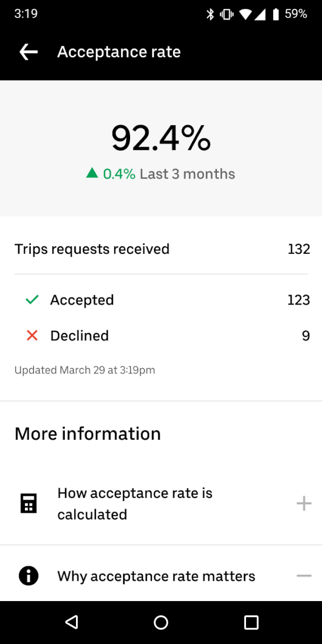Tap the Bluetooth status bar icon
This screenshot has height=644, width=322.
(210, 14)
